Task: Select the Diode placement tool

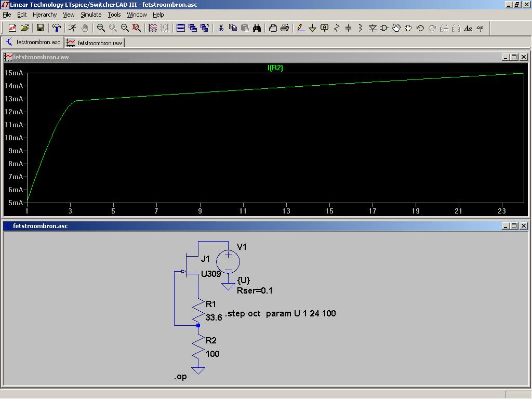Action: click(373, 28)
